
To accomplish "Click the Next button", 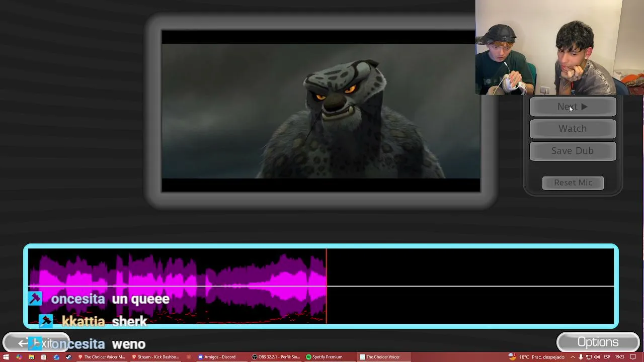I will point(573,107).
